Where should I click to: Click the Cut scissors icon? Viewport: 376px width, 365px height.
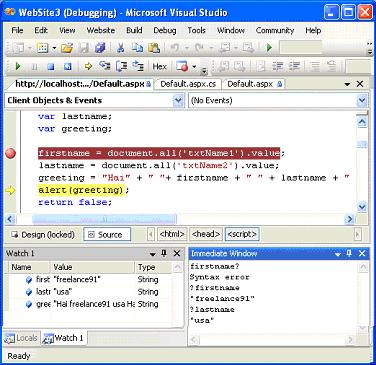tap(120, 48)
